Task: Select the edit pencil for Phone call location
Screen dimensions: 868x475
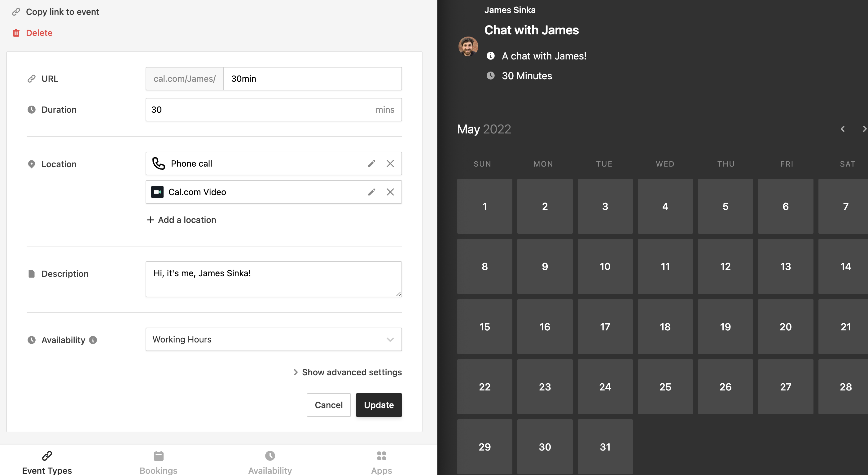Action: click(372, 163)
